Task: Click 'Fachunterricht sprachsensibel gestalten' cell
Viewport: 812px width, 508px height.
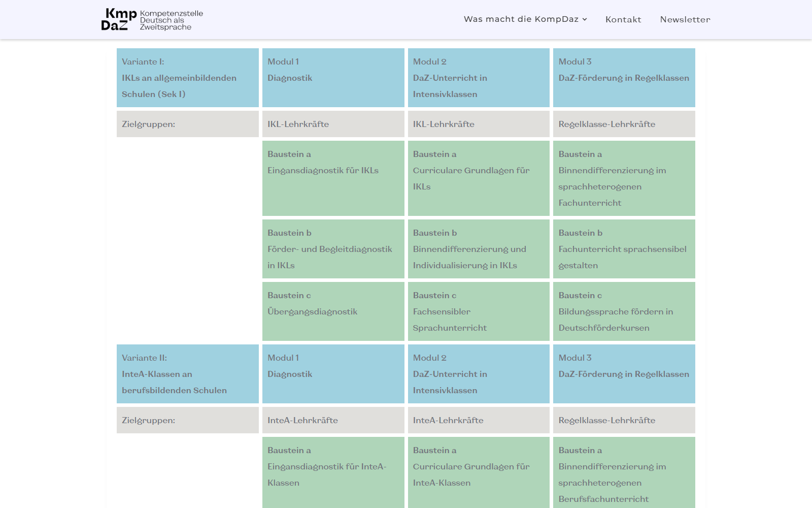Action: click(624, 249)
